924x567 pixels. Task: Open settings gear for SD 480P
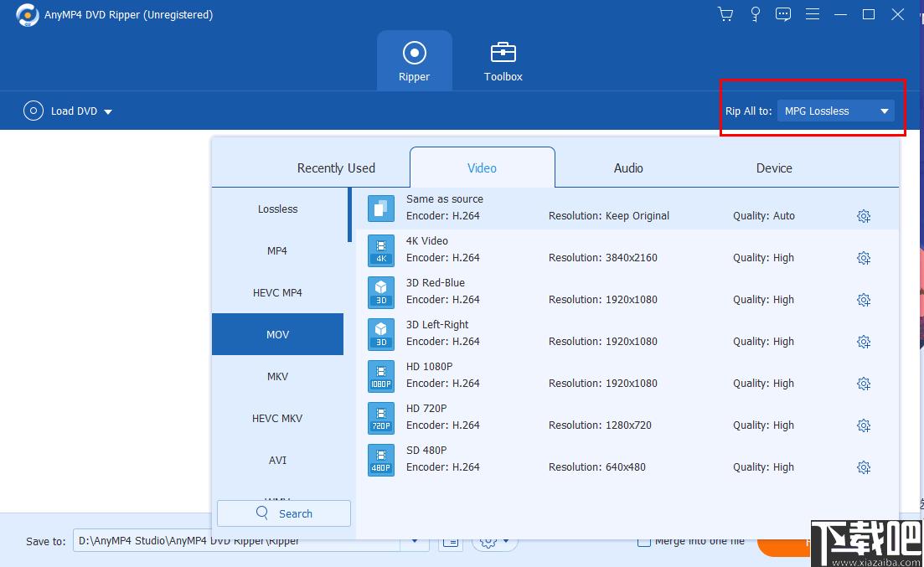[864, 467]
